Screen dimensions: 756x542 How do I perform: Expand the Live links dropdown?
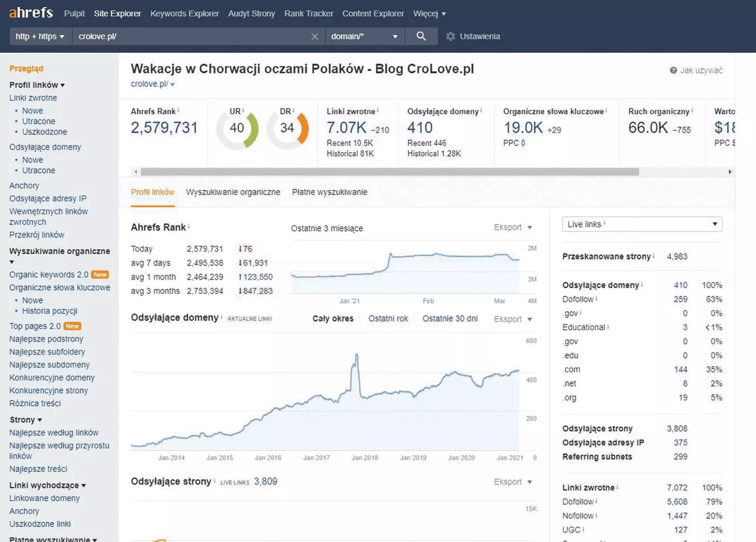642,224
